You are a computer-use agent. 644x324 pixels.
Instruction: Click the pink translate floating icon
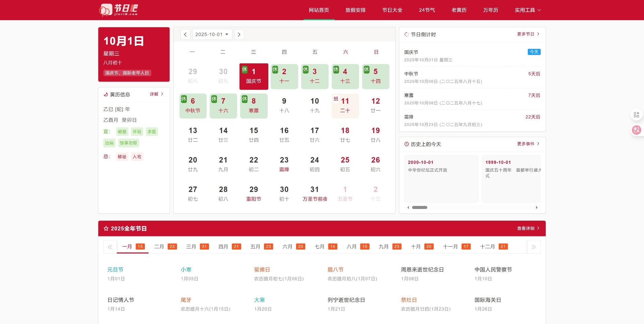point(636,130)
